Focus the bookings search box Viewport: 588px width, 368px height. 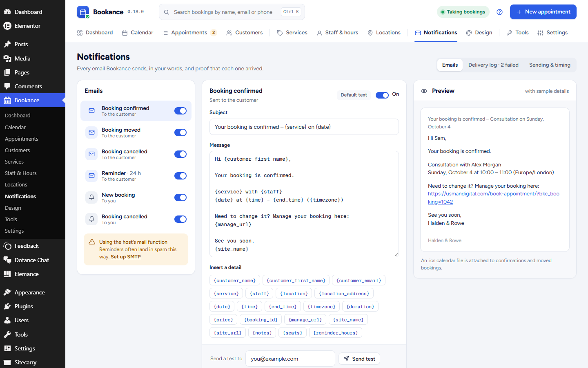coord(232,12)
